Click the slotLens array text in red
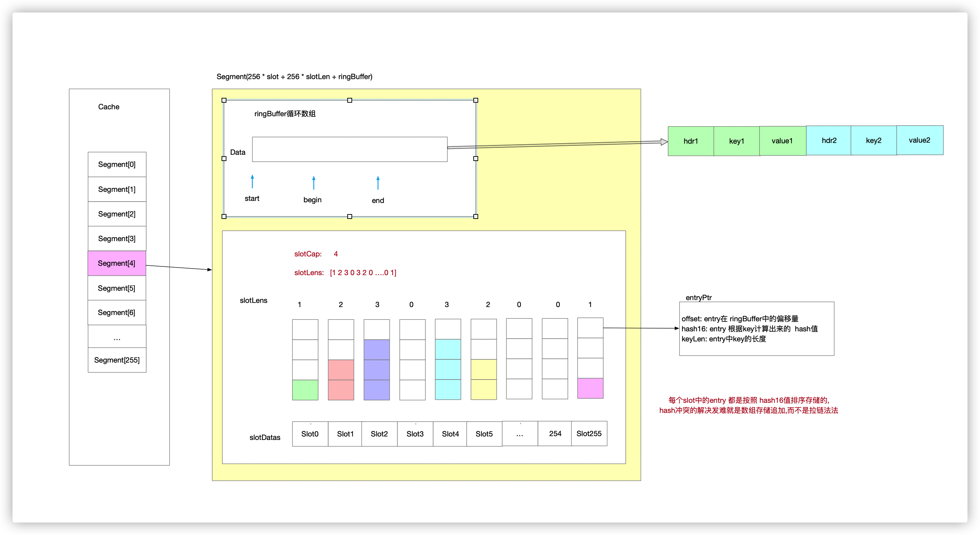This screenshot has height=535, width=980. pyautogui.click(x=363, y=272)
